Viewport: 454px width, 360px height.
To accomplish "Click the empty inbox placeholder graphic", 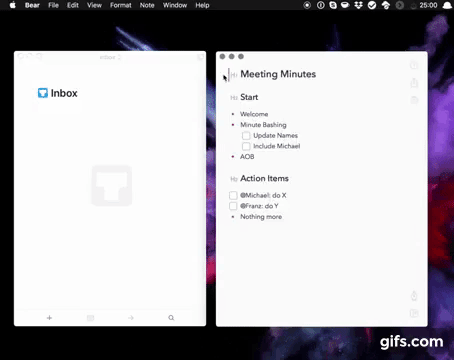I will (x=112, y=185).
